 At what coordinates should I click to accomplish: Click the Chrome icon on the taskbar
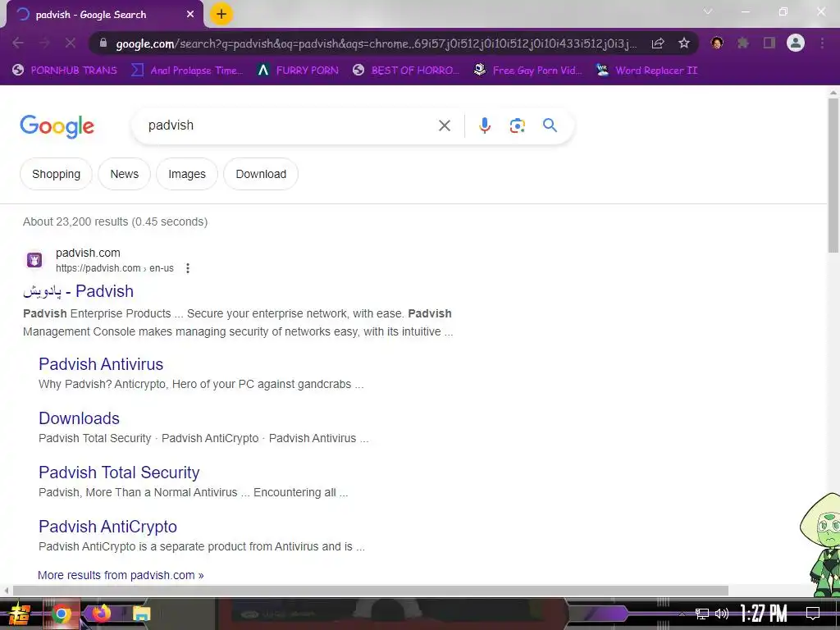coord(61,614)
